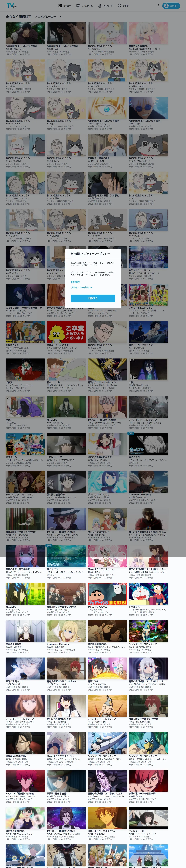Open 呪術廻戦 第27話 thumbnail

[25, 33]
